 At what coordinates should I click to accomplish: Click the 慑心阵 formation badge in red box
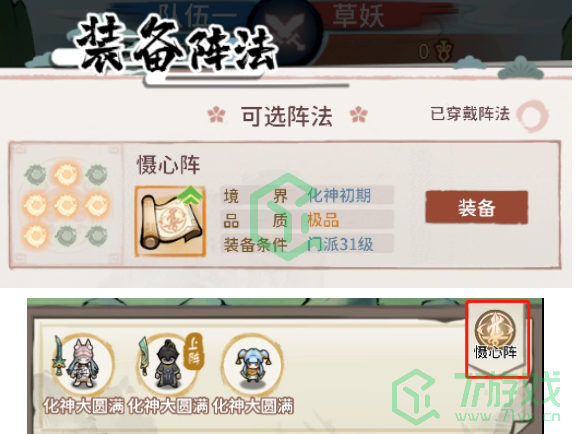pos(496,335)
